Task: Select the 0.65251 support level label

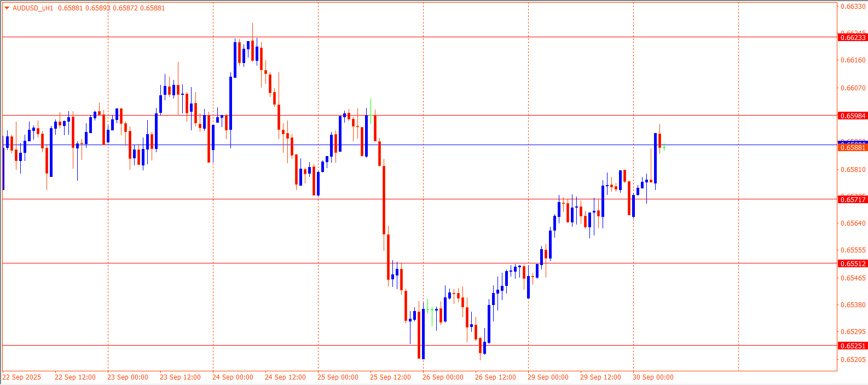Action: 853,346
